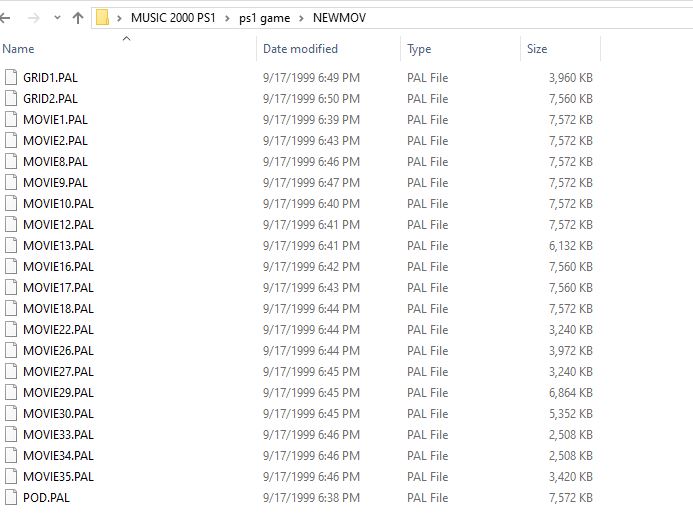This screenshot has height=527, width=693.
Task: Select the file name MOVIE35.PAL
Action: [58, 477]
